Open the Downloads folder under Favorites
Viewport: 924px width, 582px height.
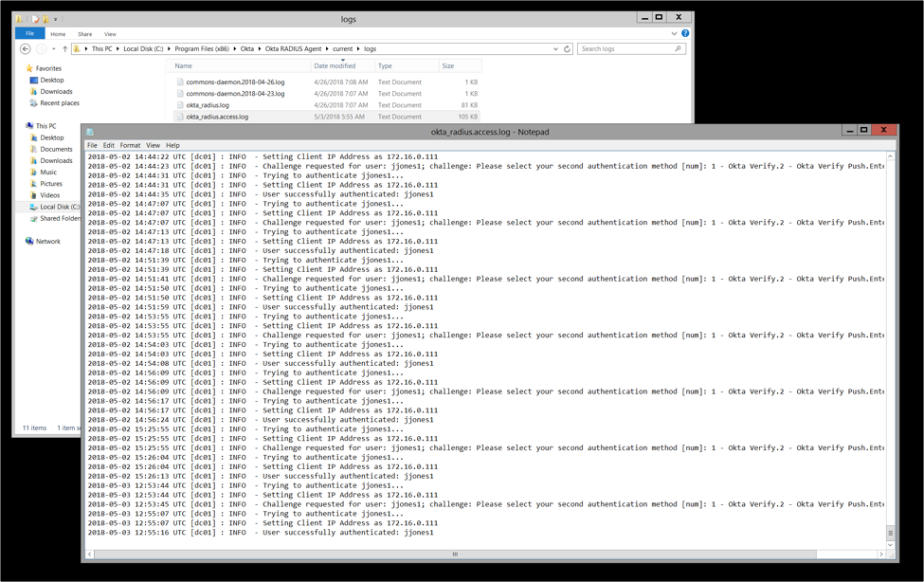click(56, 92)
